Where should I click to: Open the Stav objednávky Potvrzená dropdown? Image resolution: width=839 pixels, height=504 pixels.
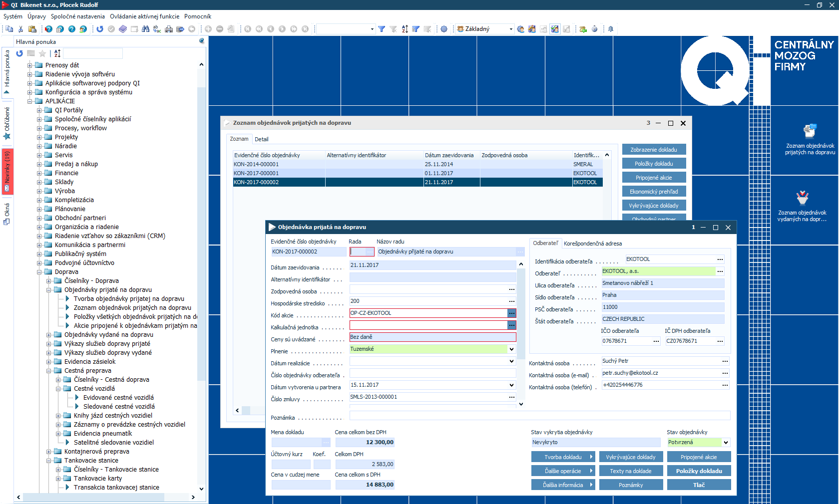tap(726, 443)
